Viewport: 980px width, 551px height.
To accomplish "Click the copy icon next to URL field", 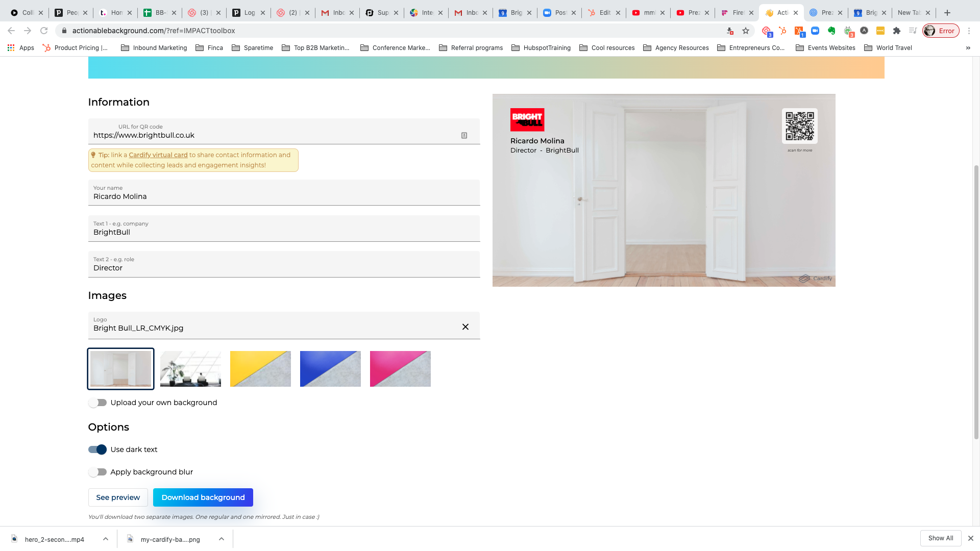I will [464, 135].
